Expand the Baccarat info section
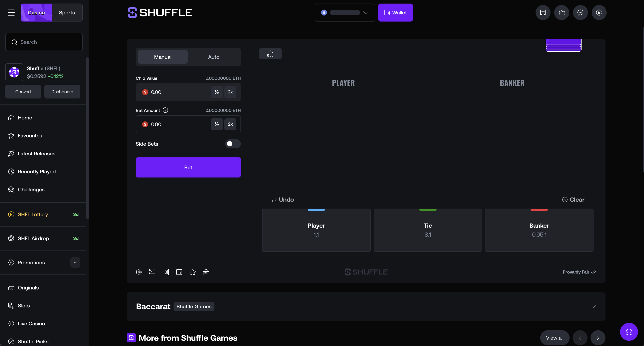Screen dimensions: 644x346 click(593, 306)
